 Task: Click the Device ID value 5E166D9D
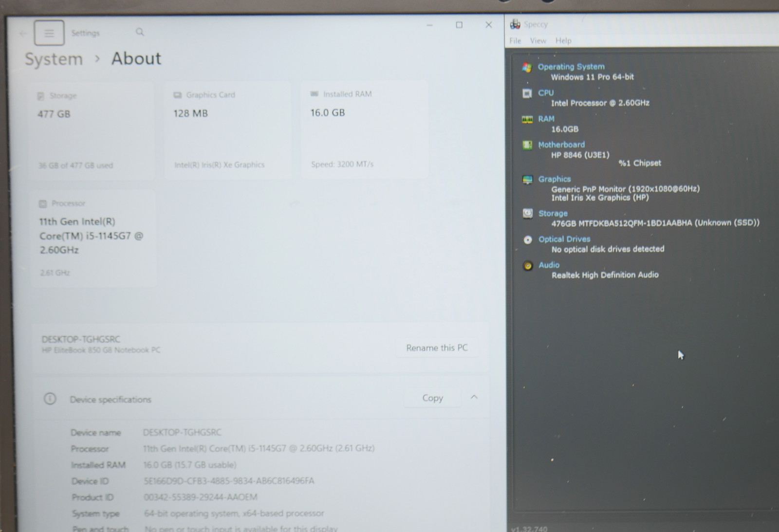coord(229,481)
